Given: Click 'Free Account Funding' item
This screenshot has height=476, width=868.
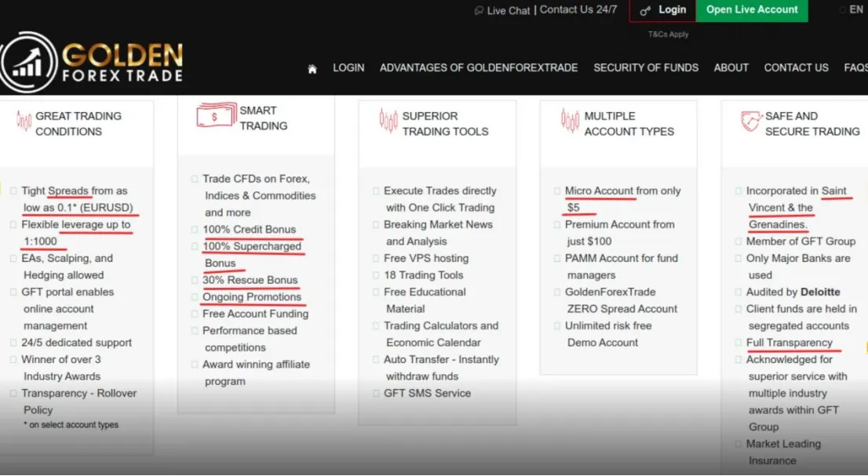Looking at the screenshot, I should click(255, 314).
